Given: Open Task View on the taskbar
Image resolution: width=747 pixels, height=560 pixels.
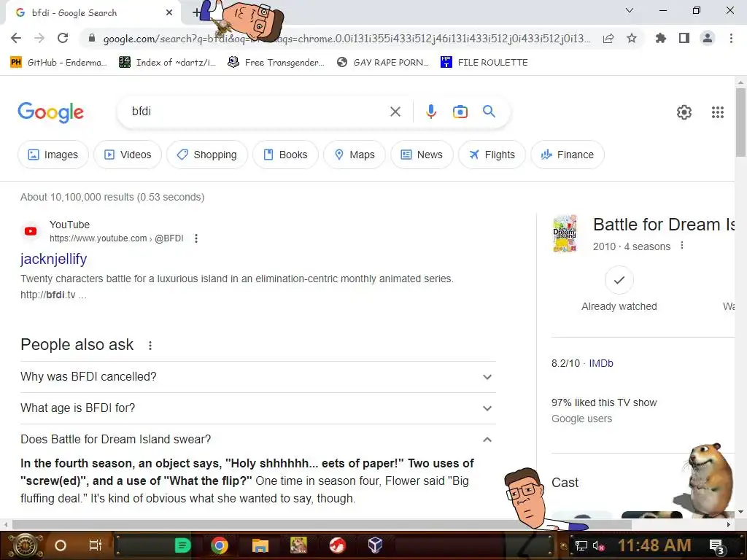Looking at the screenshot, I should (x=96, y=545).
